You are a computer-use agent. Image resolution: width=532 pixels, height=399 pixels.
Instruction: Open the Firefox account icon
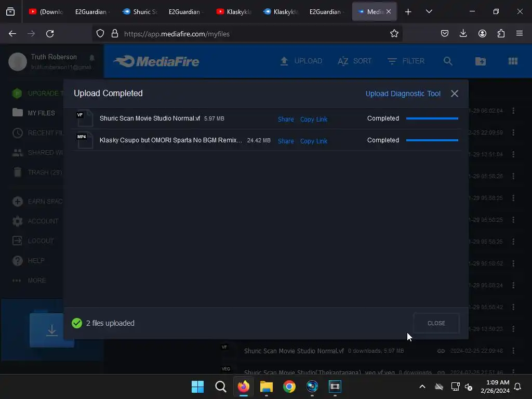click(x=482, y=33)
